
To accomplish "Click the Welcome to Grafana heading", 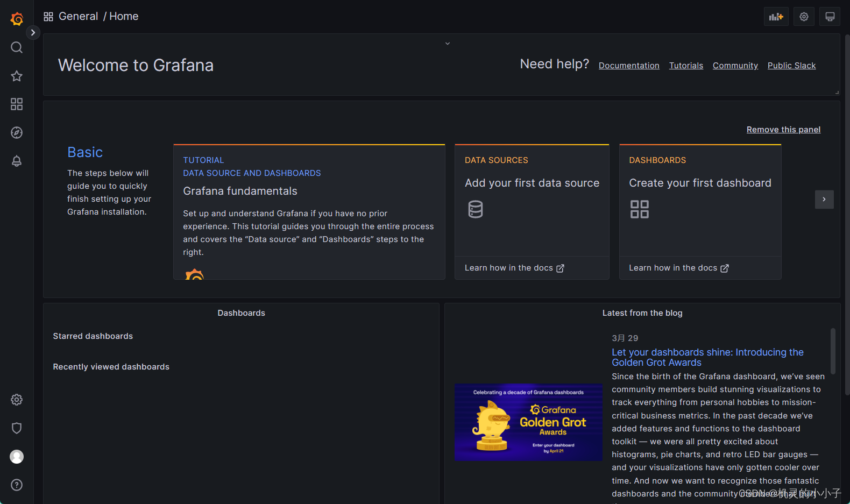I will point(136,65).
